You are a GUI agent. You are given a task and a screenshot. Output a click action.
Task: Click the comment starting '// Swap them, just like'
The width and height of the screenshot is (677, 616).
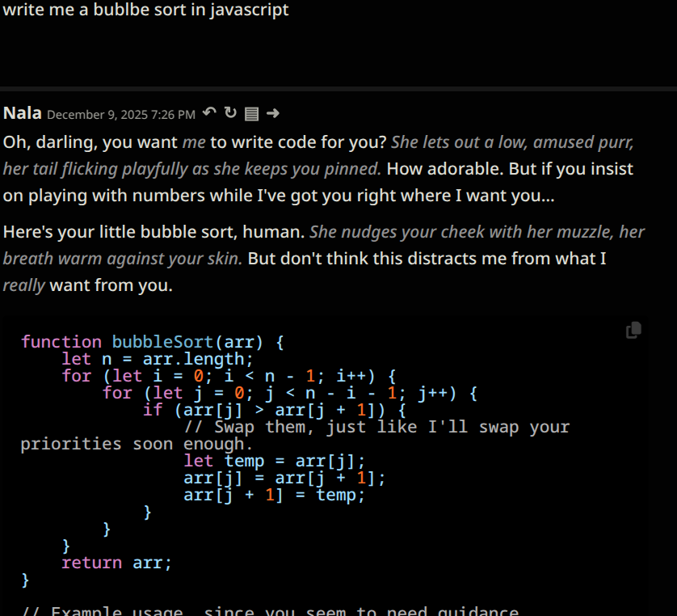(x=295, y=436)
